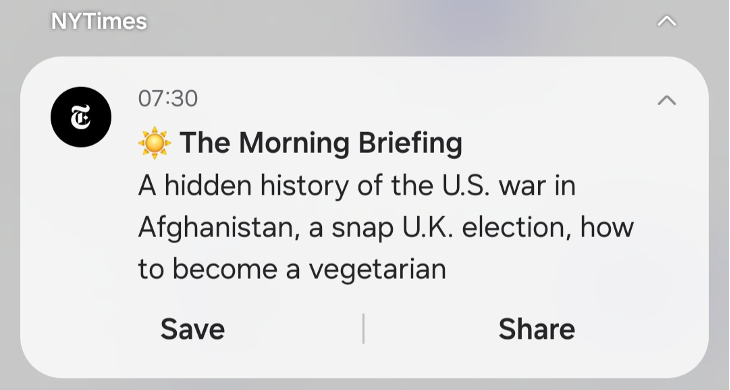Save the Morning Briefing article
This screenshot has height=390, width=730.
coord(193,329)
